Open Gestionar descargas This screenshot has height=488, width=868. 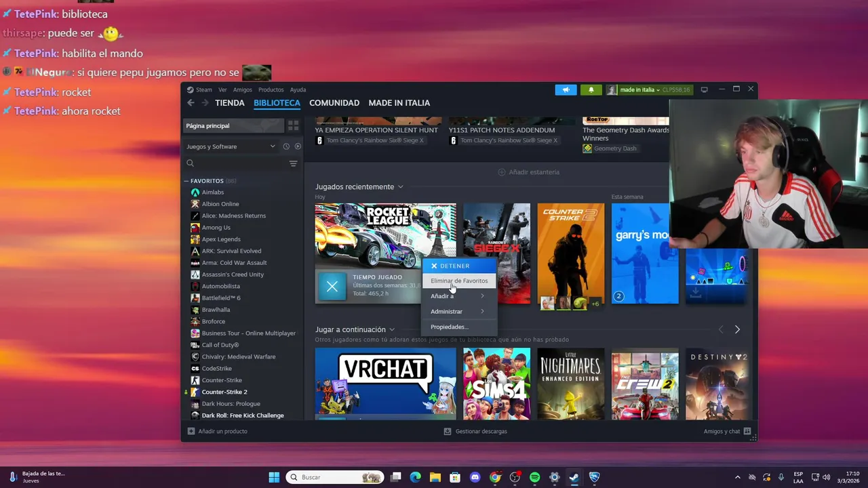(475, 431)
